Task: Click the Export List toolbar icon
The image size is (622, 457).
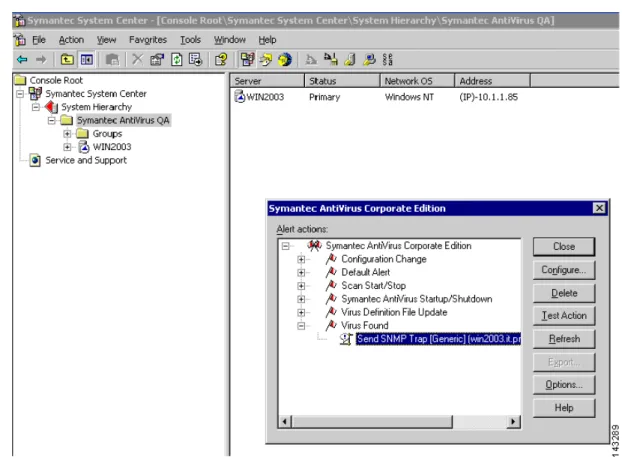Action: [x=196, y=60]
